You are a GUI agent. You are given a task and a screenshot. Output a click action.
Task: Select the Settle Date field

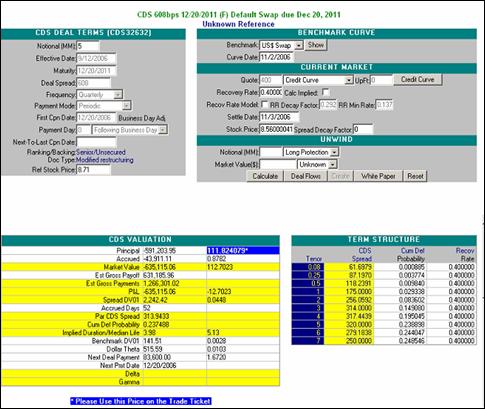pos(279,117)
